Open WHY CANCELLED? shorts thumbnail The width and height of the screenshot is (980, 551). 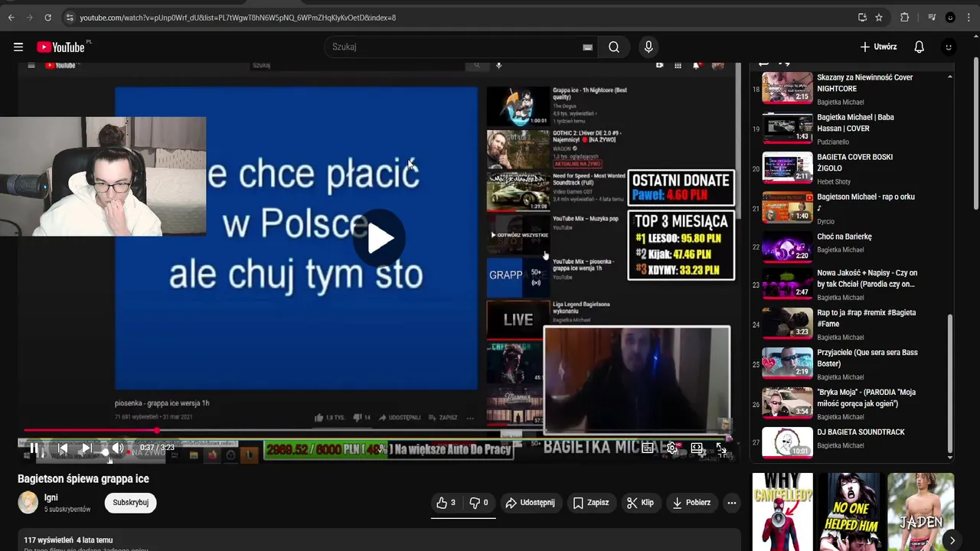pyautogui.click(x=782, y=511)
